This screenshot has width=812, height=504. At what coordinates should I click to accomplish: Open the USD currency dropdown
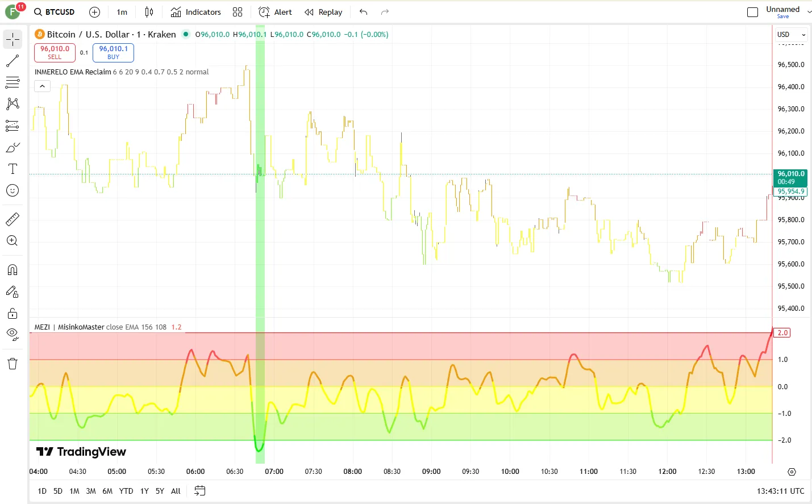click(x=792, y=35)
